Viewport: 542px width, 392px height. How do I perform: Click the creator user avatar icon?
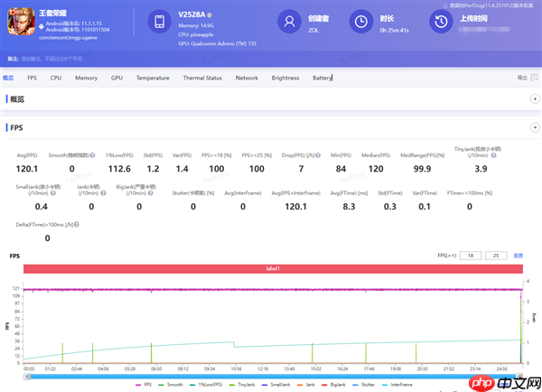click(x=288, y=23)
